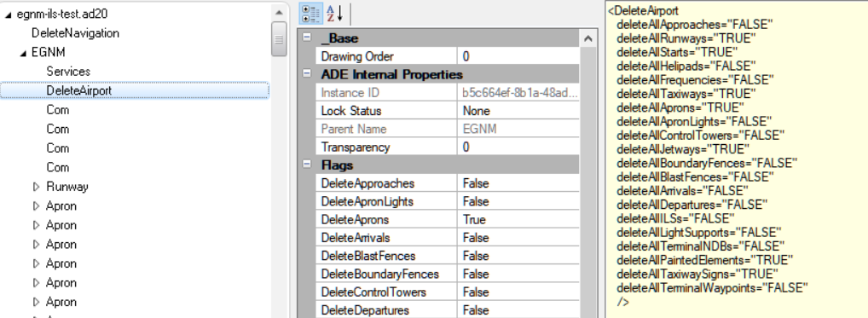
Task: Click the tree panel scrollbar up arrow
Action: 279,12
